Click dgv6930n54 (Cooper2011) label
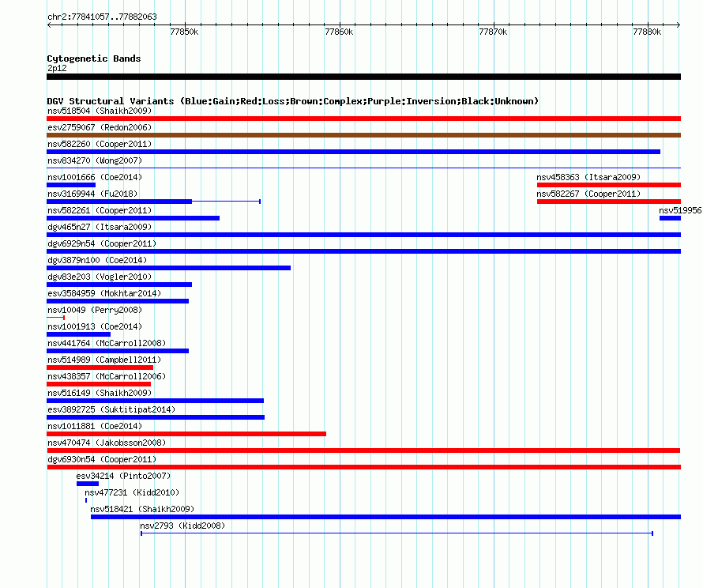 click(102, 459)
